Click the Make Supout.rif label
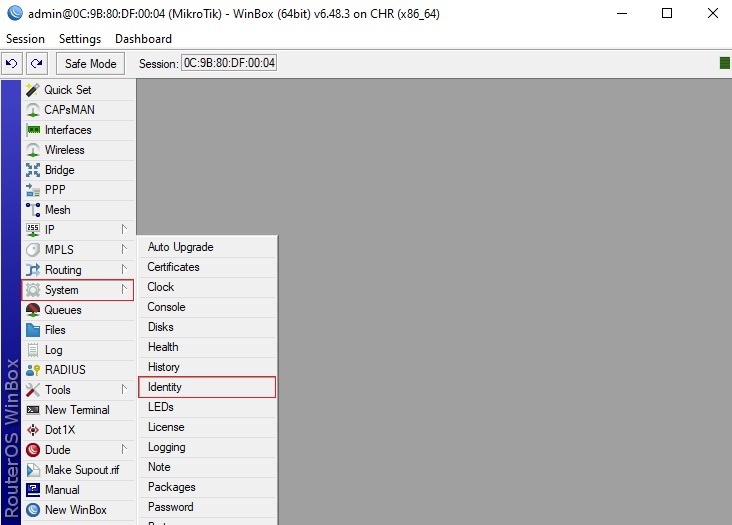 tap(82, 470)
